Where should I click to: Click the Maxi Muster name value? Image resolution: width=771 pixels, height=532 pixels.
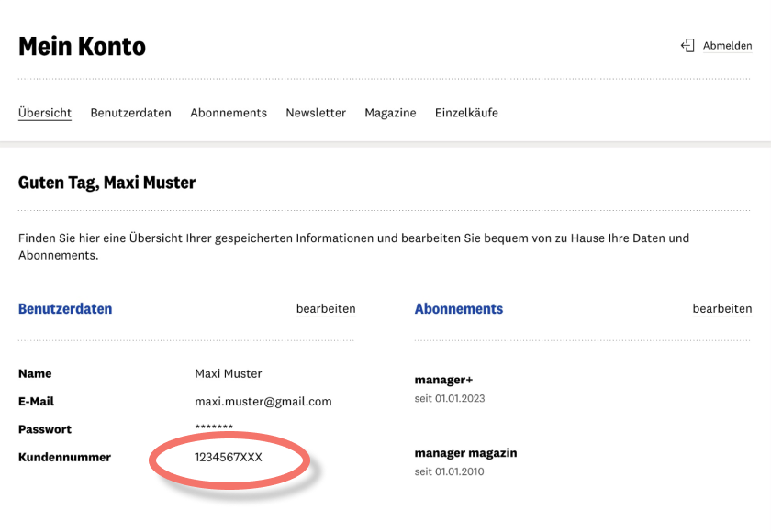(x=229, y=374)
